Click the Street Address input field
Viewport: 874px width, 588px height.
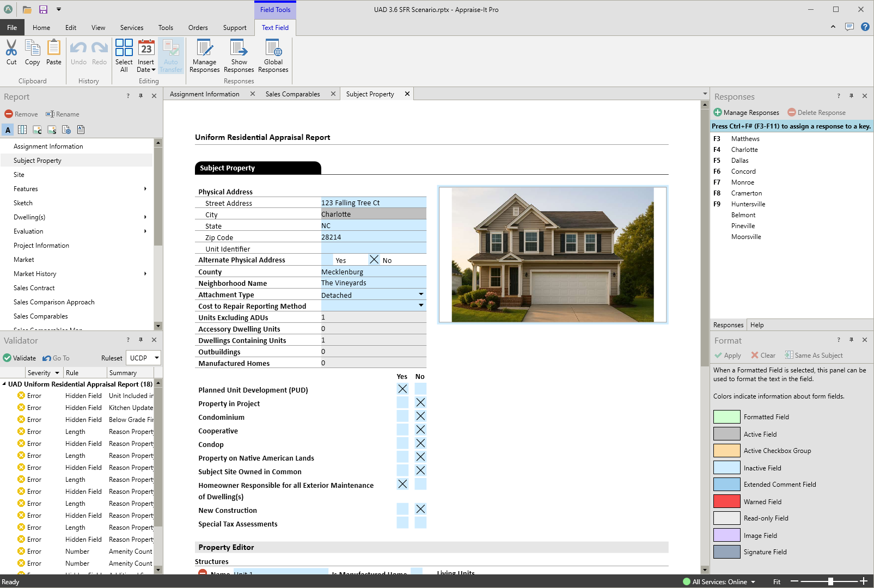coord(373,203)
